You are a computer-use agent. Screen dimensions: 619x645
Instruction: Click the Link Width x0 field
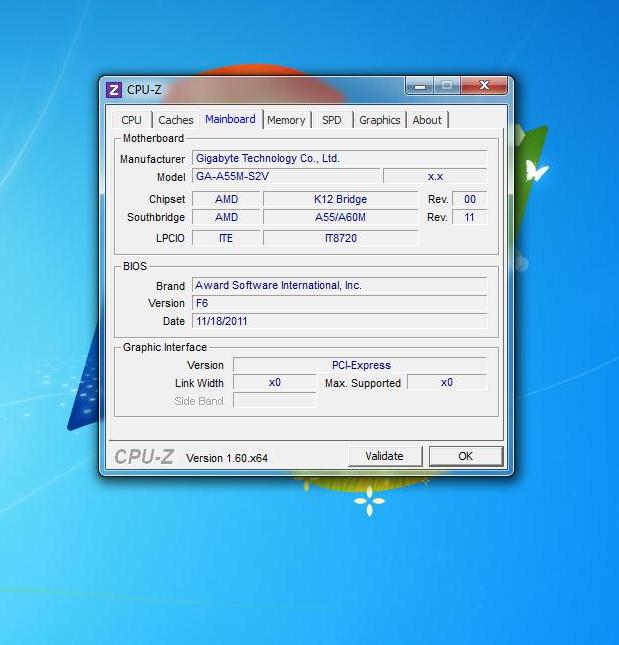274,383
